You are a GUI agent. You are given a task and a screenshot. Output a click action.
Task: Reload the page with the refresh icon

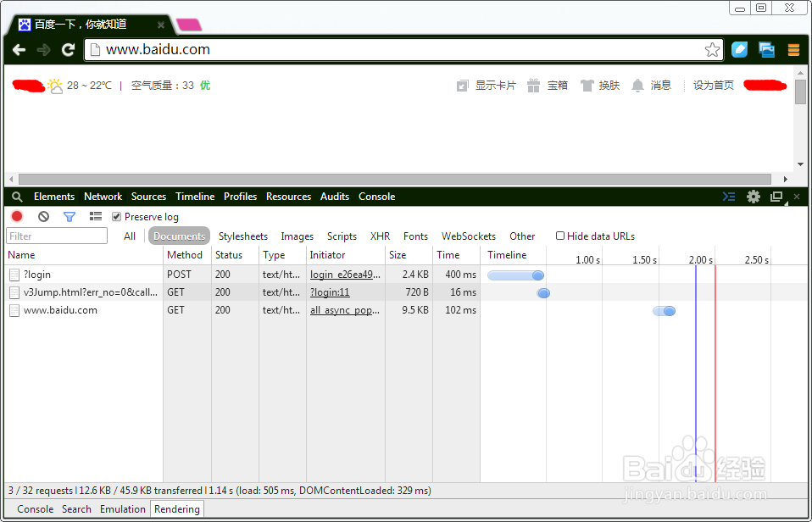68,50
